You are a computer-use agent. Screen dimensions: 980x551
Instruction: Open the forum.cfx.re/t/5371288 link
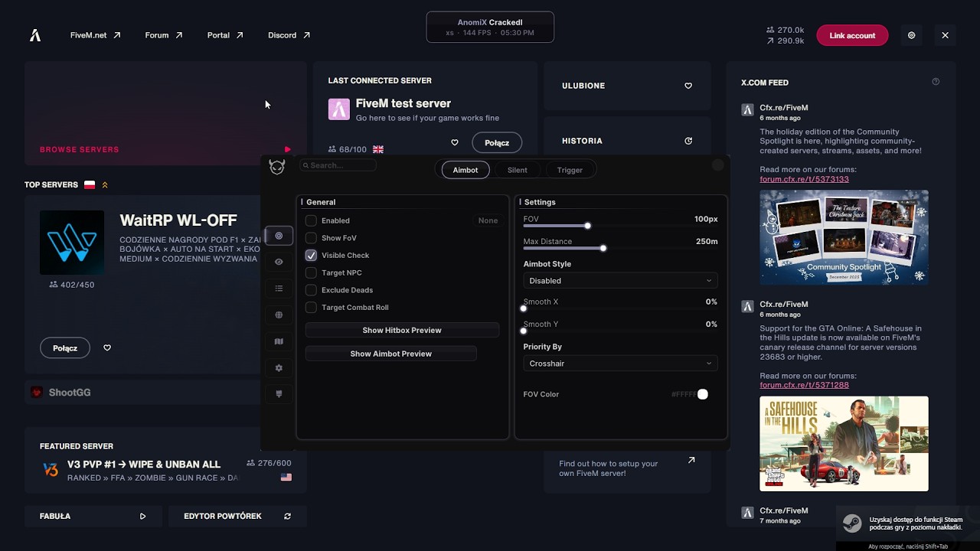pos(804,385)
